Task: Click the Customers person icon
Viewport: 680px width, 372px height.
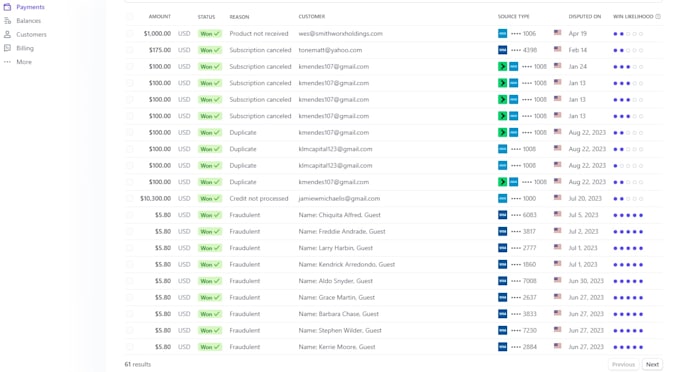Action: tap(7, 34)
